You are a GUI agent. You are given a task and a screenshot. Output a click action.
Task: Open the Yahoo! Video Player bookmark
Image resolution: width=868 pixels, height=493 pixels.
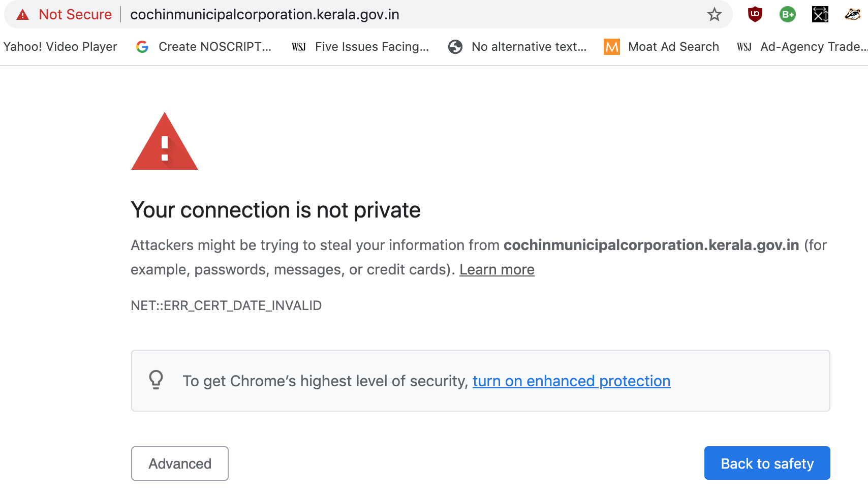tap(60, 47)
